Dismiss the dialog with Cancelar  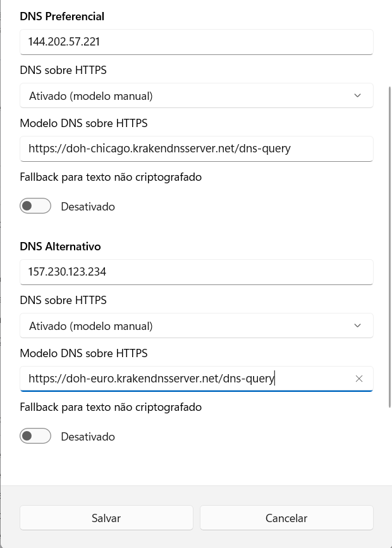pos(286,518)
